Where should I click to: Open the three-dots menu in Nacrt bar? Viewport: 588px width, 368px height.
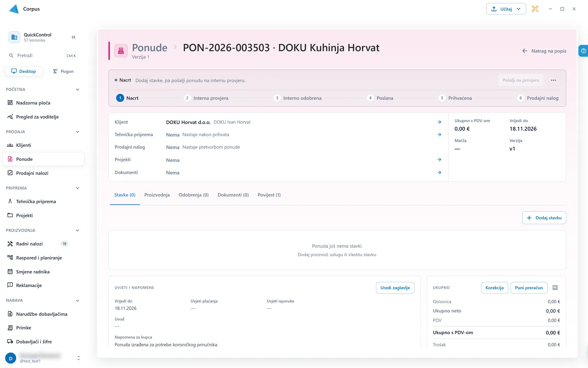553,80
